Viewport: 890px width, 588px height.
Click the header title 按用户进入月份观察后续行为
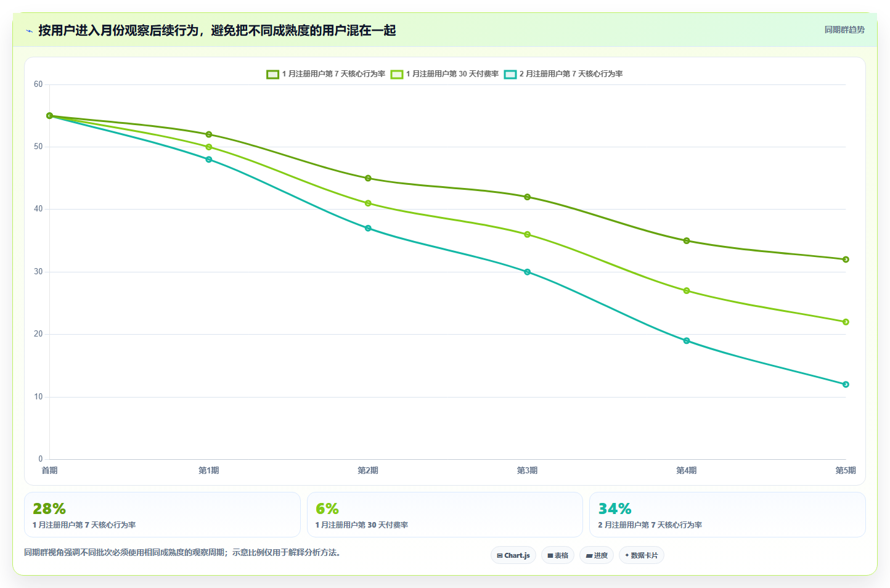click(118, 31)
